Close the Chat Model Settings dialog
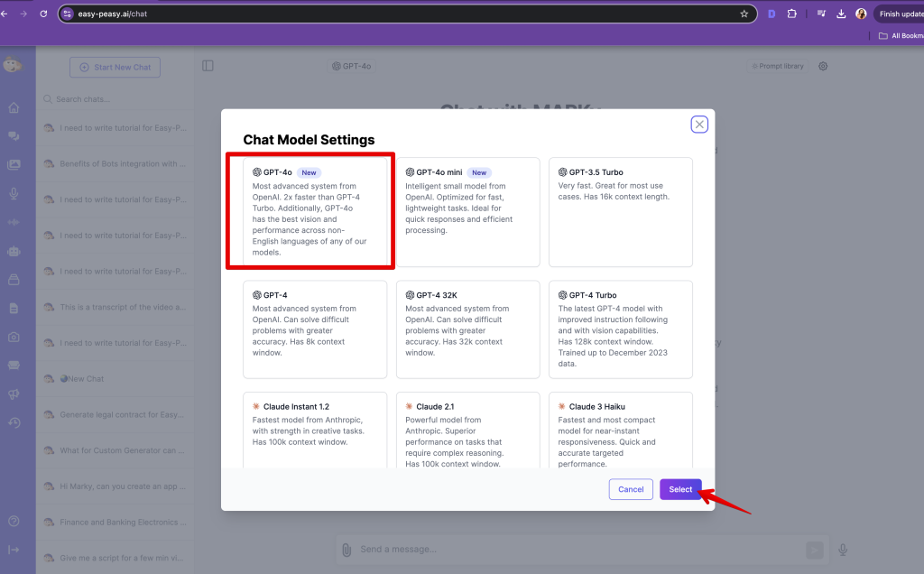 pyautogui.click(x=699, y=125)
